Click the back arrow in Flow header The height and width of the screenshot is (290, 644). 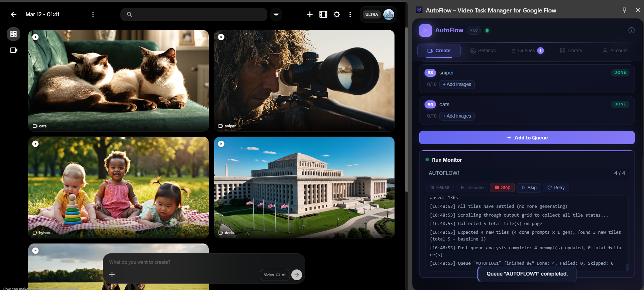point(13,14)
